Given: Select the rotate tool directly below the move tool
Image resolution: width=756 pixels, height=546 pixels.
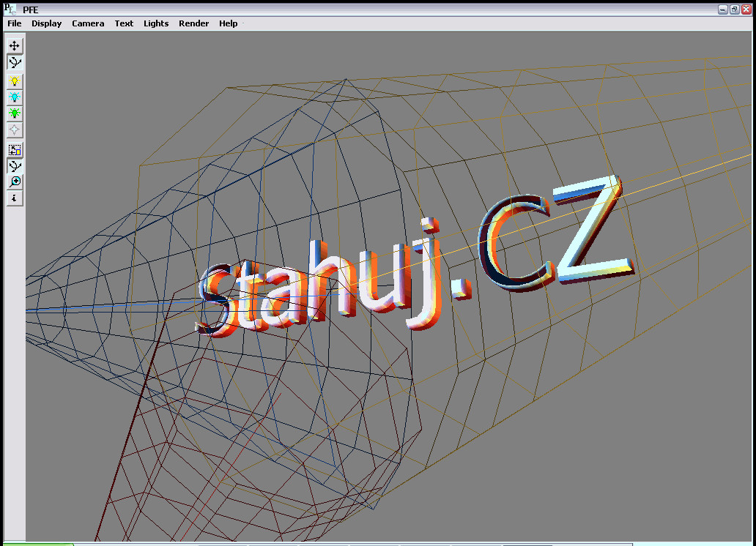Looking at the screenshot, I should [15, 62].
